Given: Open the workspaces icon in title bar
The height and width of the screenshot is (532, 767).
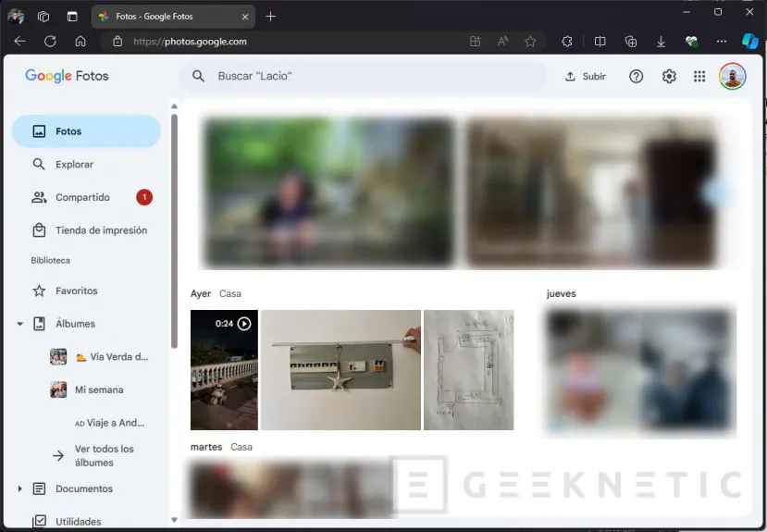Looking at the screenshot, I should click(43, 16).
